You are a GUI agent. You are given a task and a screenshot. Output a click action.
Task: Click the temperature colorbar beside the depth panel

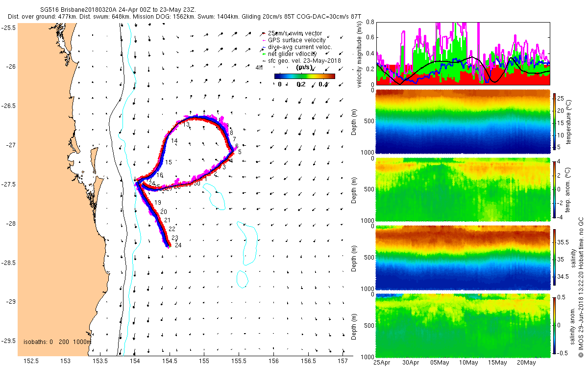[x=554, y=121]
